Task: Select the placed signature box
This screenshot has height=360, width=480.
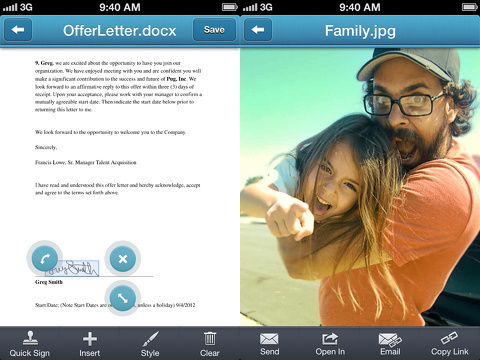Action: 72,268
